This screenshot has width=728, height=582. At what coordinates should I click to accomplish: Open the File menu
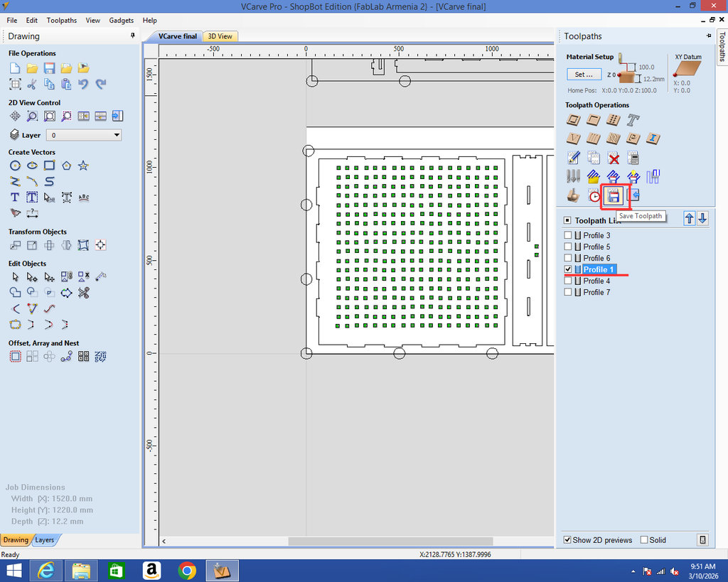pos(12,21)
